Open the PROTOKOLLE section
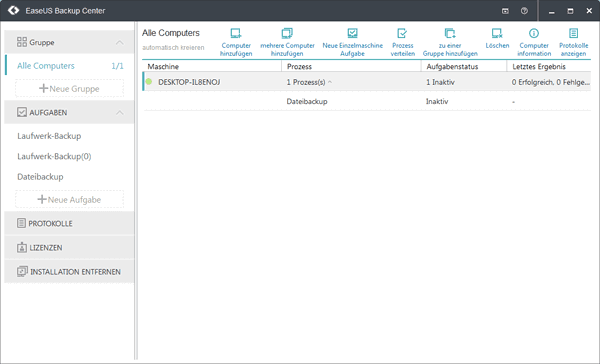Image resolution: width=600 pixels, height=364 pixels. (69, 223)
